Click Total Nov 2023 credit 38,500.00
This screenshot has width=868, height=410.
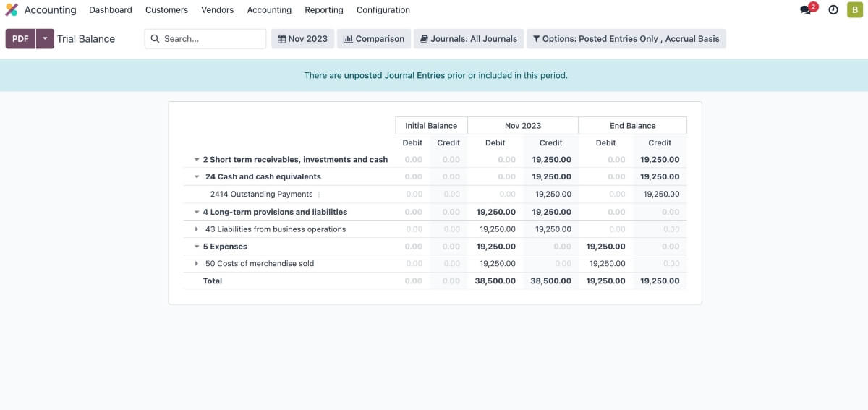click(x=550, y=281)
